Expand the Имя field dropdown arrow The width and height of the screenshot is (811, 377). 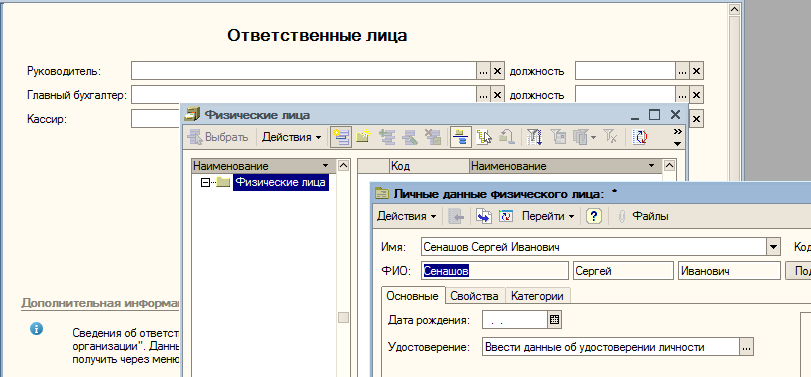[773, 247]
